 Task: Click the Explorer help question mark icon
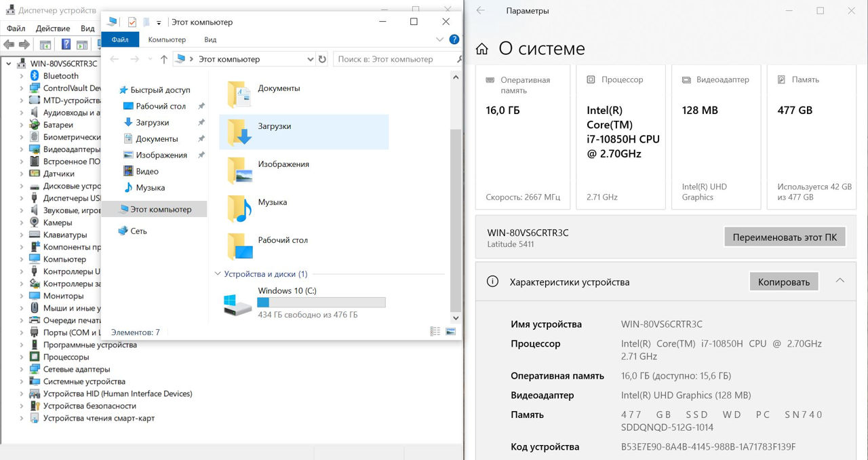click(x=454, y=40)
